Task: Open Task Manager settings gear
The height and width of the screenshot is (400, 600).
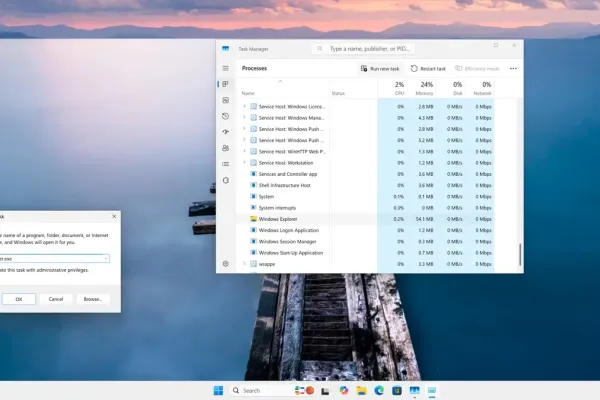Action: (225, 263)
